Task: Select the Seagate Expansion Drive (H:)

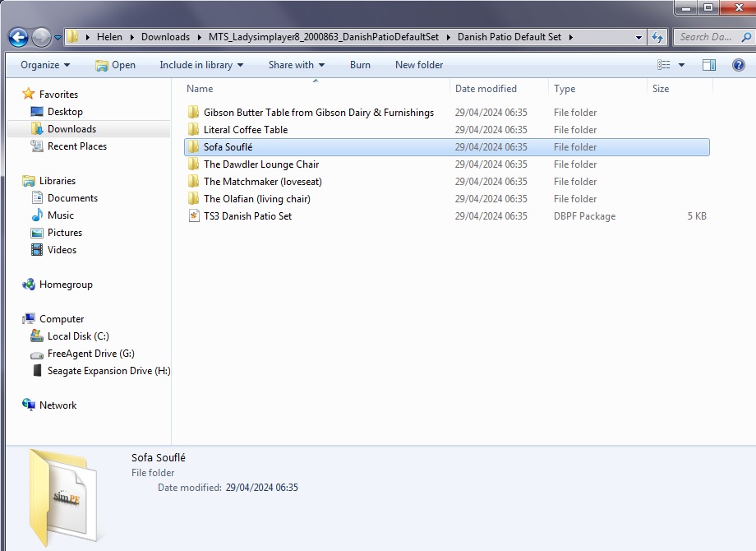Action: point(108,371)
